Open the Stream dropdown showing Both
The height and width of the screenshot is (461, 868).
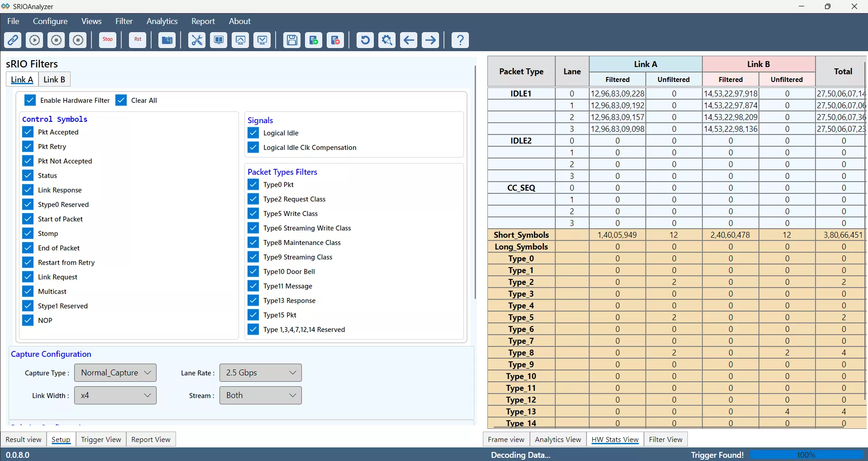click(261, 395)
